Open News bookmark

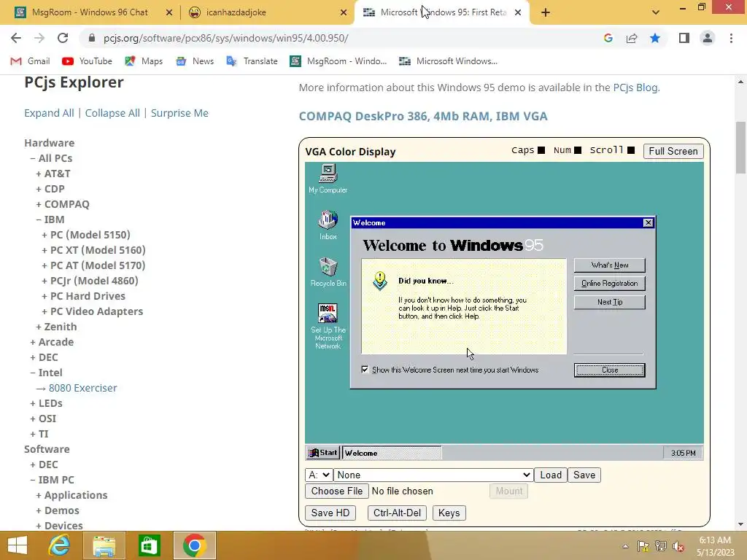(x=194, y=61)
